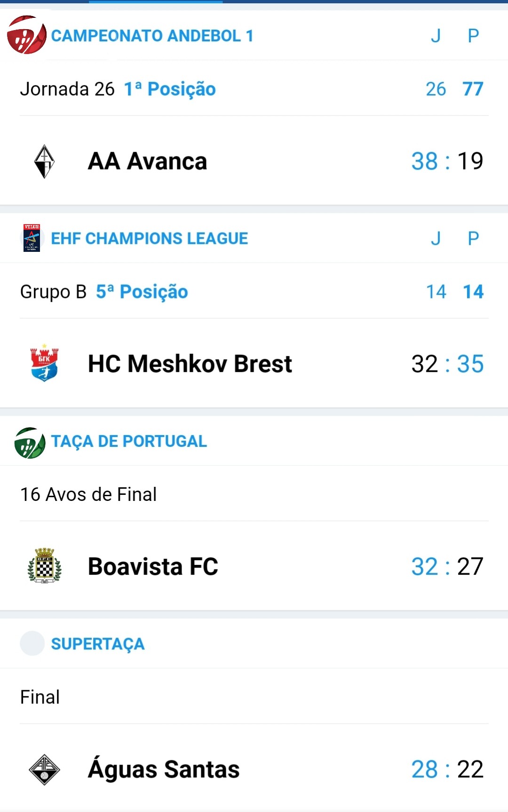Tap the Campeonato Andebol 1 league logo

pyautogui.click(x=27, y=35)
